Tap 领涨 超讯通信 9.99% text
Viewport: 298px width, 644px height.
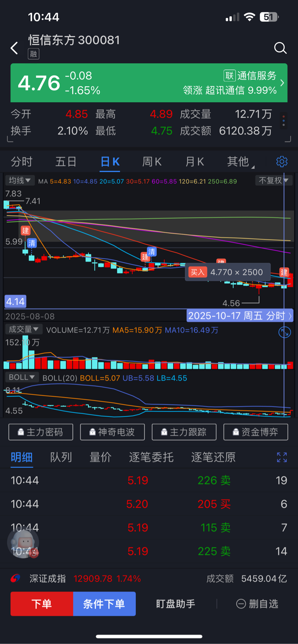click(x=230, y=90)
